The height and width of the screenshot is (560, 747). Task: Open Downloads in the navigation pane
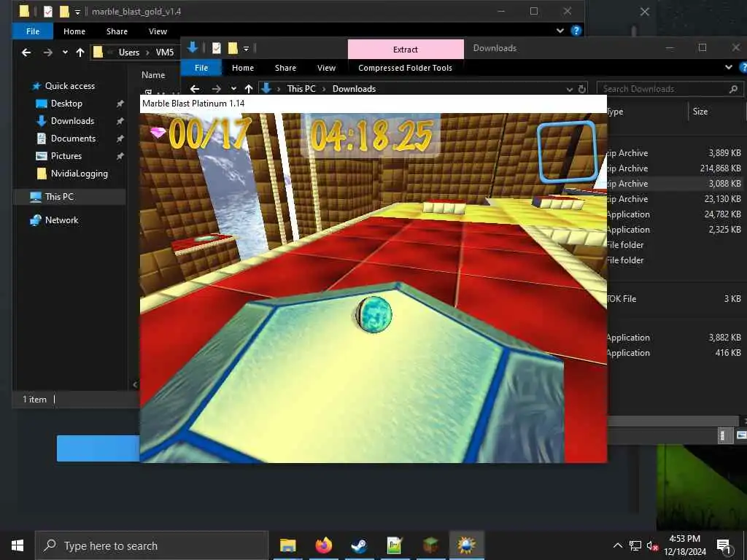(x=72, y=121)
